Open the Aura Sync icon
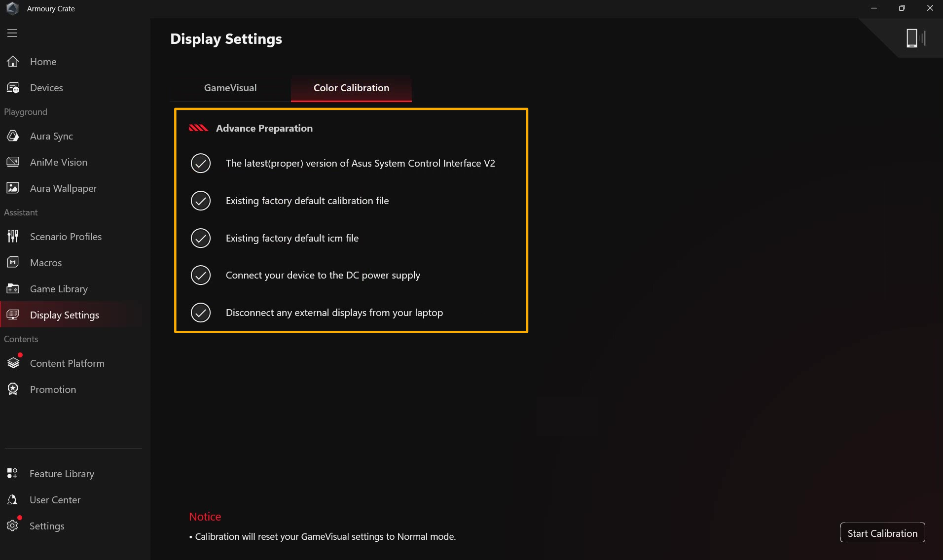The height and width of the screenshot is (560, 943). click(x=13, y=136)
